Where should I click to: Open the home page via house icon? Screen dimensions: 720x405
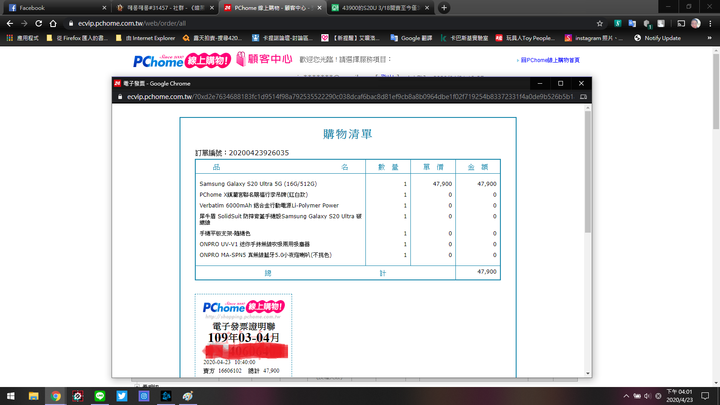[x=53, y=23]
